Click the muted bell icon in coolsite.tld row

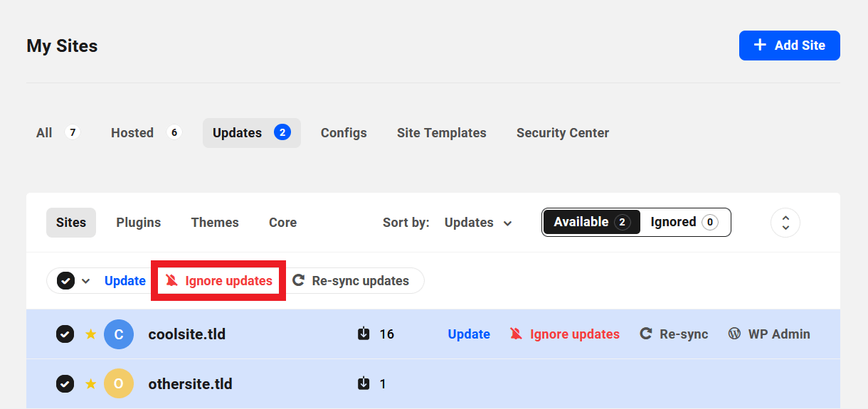[x=517, y=334]
